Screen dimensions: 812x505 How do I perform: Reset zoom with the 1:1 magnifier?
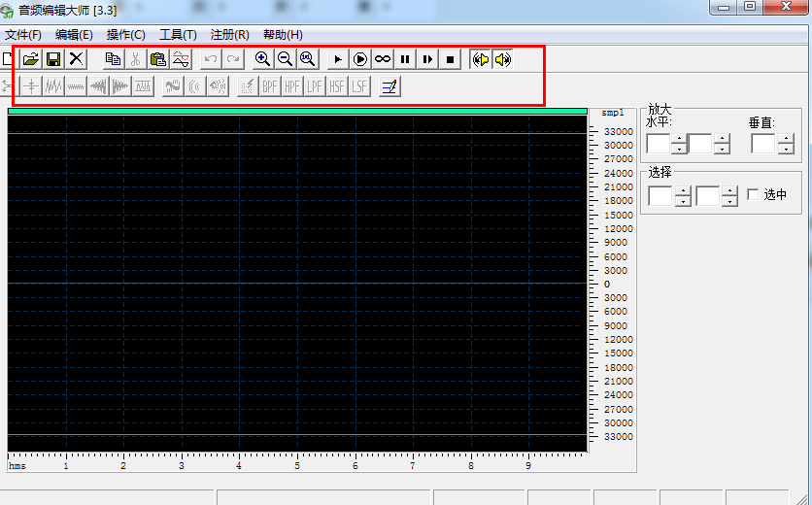coord(308,59)
